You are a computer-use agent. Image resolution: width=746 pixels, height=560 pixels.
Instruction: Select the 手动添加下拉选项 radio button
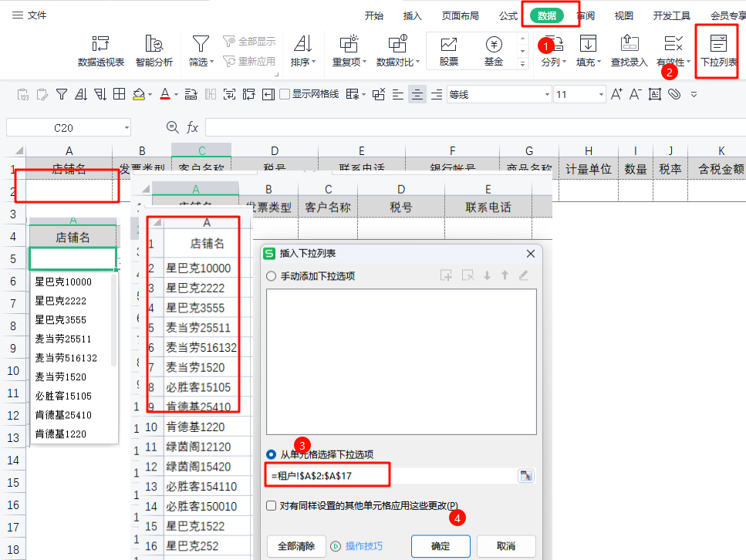coord(271,276)
